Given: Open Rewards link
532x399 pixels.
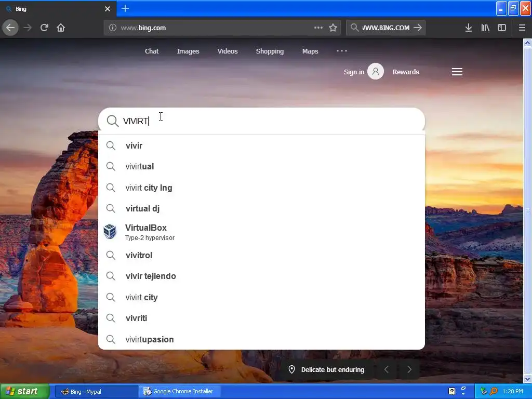Looking at the screenshot, I should [405, 72].
